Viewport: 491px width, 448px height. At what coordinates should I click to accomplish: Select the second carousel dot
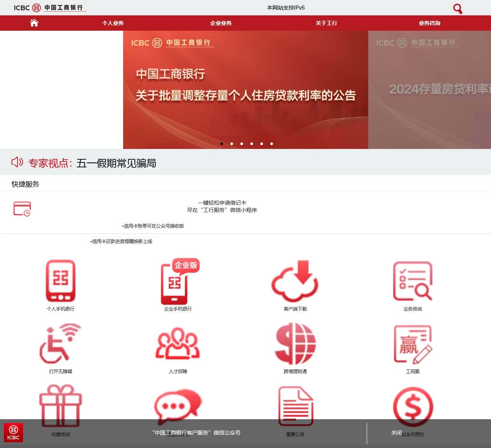click(x=232, y=144)
